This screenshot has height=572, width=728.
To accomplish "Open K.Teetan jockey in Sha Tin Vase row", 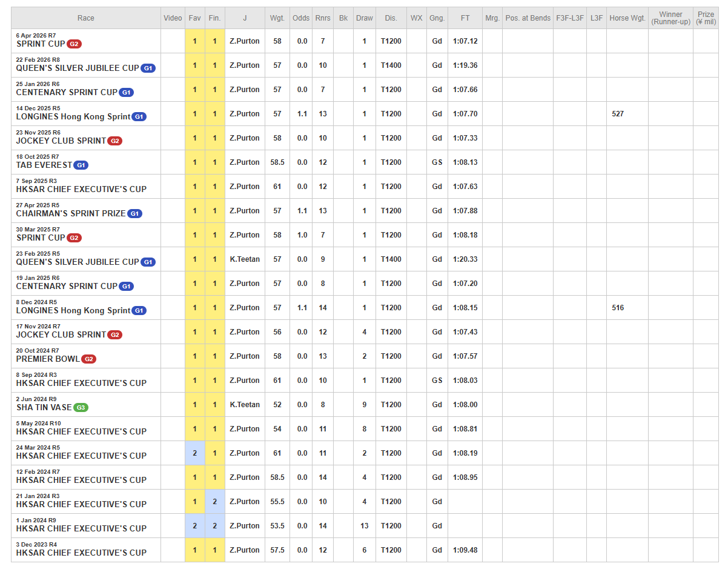I will pos(245,405).
